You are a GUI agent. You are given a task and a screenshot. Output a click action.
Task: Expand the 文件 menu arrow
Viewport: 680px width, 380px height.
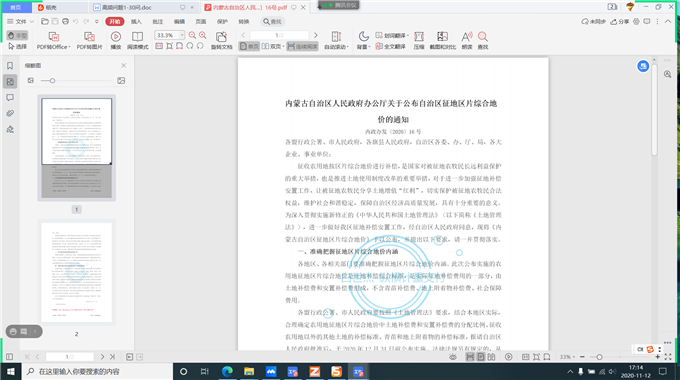pos(32,21)
